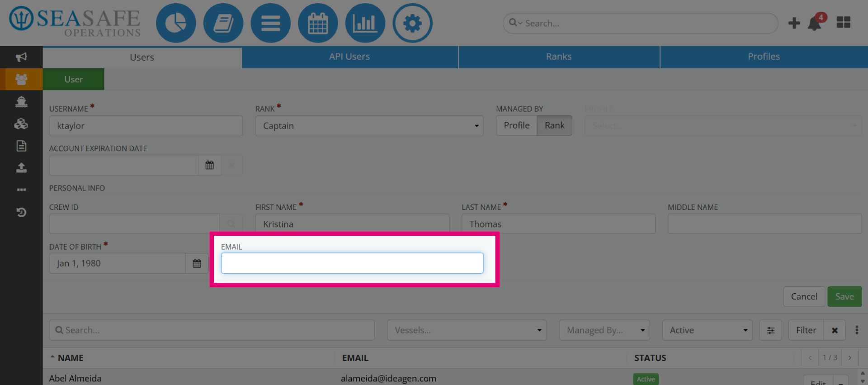Open the settings gear icon
The height and width of the screenshot is (385, 868).
[412, 23]
